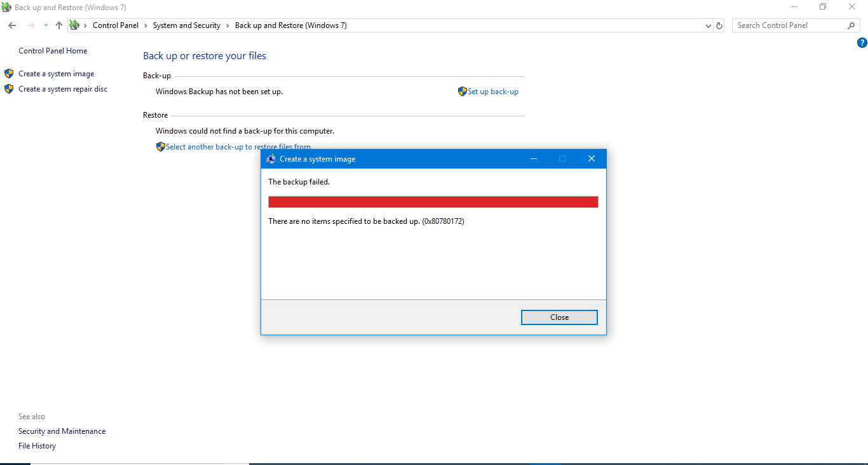This screenshot has height=465, width=868.
Task: Open Security and Maintenance link
Action: pos(62,431)
